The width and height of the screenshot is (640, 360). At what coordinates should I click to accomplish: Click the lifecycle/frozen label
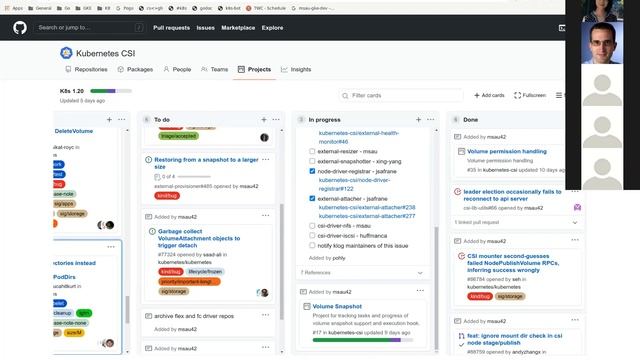205,272
